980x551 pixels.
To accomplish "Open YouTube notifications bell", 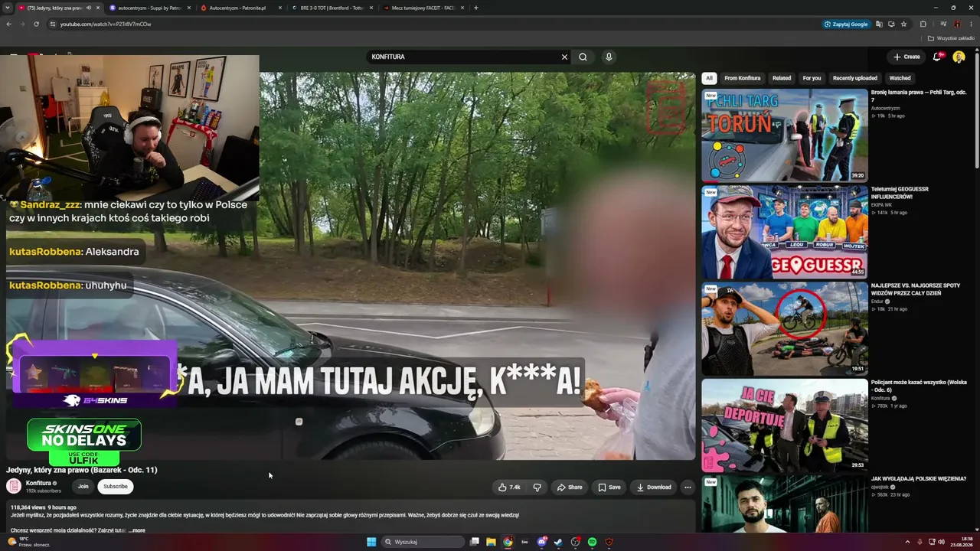I will [x=937, y=57].
